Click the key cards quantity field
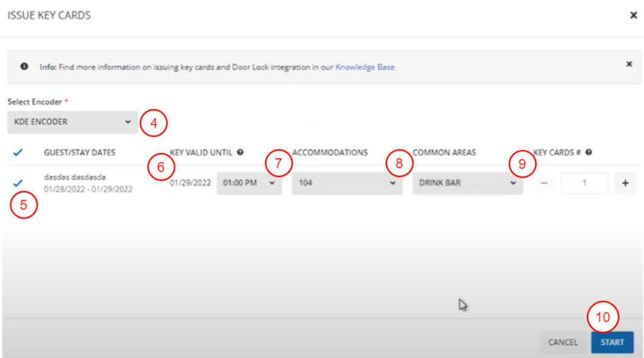The height and width of the screenshot is (358, 644). coord(584,183)
